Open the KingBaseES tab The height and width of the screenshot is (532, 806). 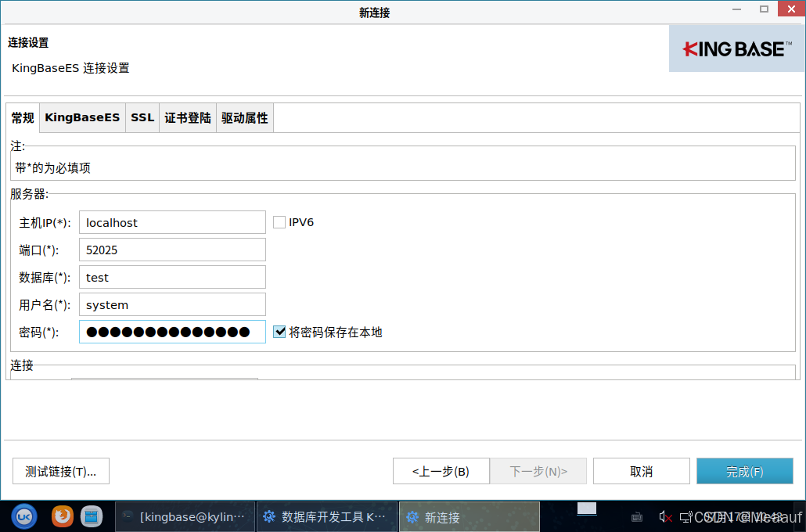pos(82,118)
